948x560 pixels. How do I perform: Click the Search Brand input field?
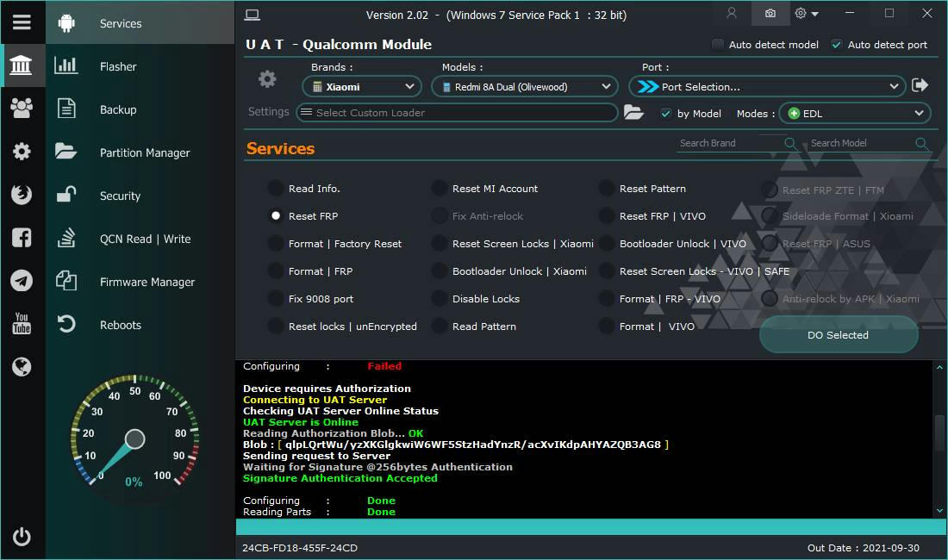click(x=729, y=143)
